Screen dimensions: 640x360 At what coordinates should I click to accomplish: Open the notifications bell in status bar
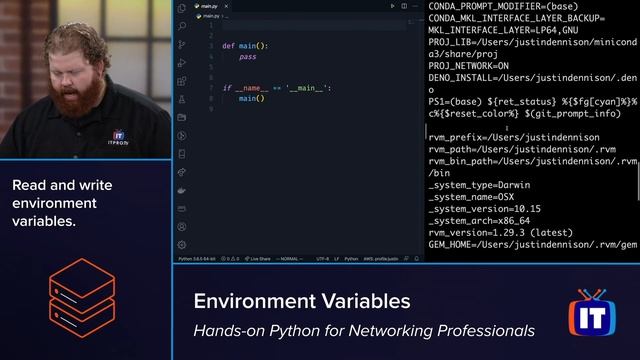(417, 259)
